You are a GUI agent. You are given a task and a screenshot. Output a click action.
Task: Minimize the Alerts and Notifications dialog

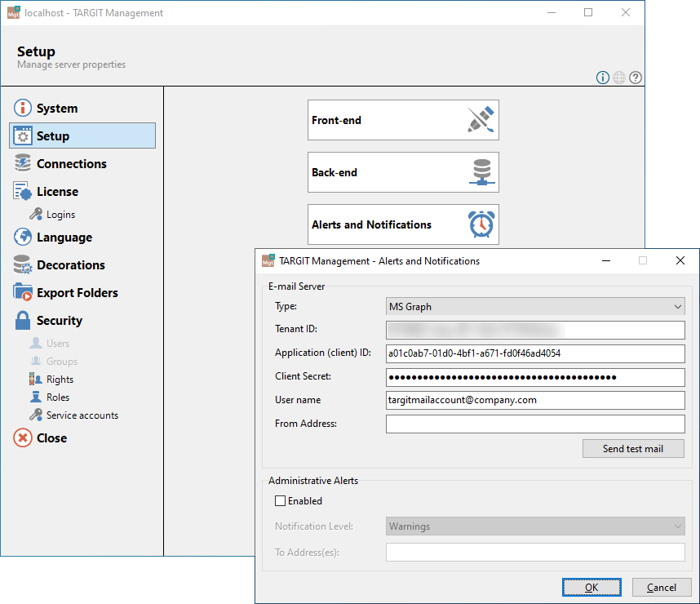click(606, 260)
